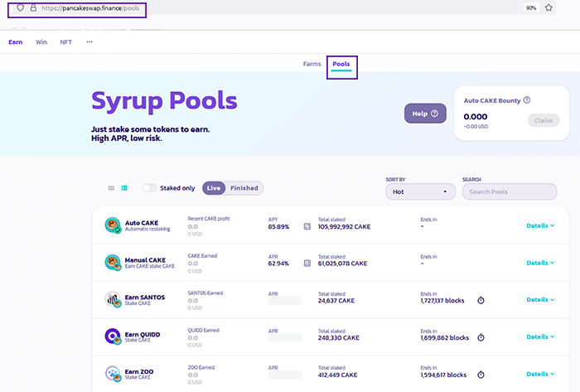580x392 pixels.
Task: Open the Win menu
Action: [41, 42]
